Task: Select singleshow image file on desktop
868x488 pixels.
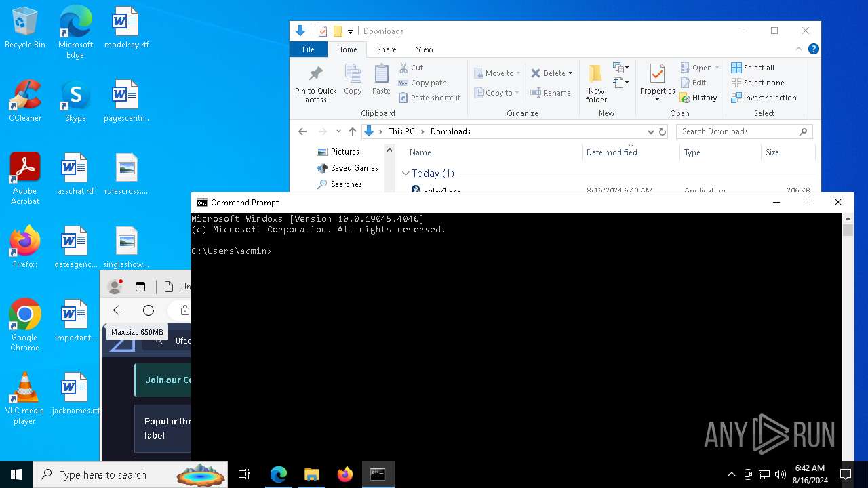Action: [x=126, y=248]
